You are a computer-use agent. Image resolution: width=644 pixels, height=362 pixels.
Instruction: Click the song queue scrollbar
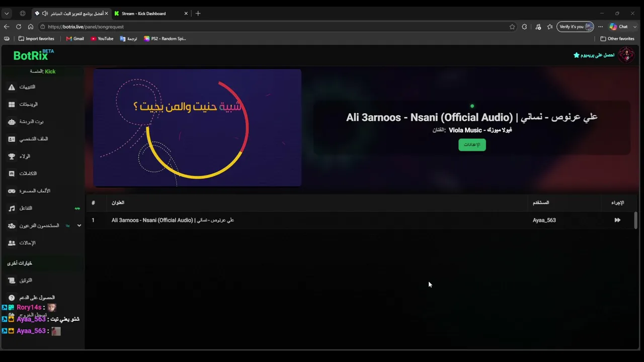click(x=635, y=220)
